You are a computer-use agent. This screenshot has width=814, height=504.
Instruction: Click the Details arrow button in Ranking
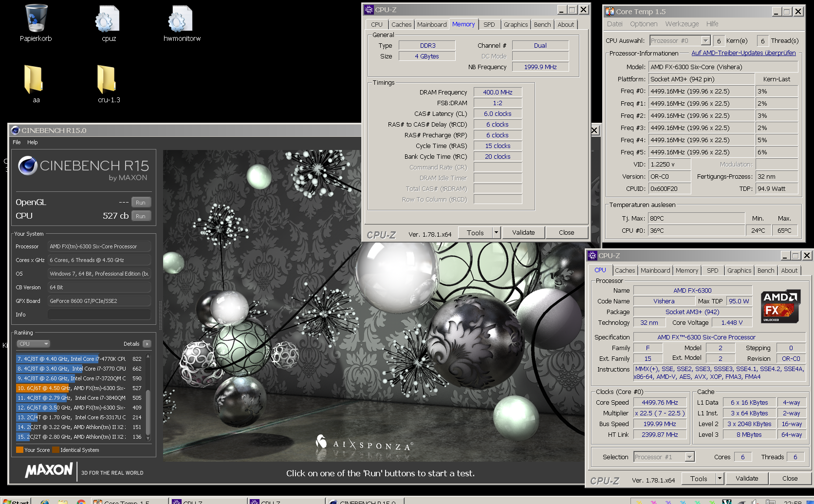click(x=147, y=344)
